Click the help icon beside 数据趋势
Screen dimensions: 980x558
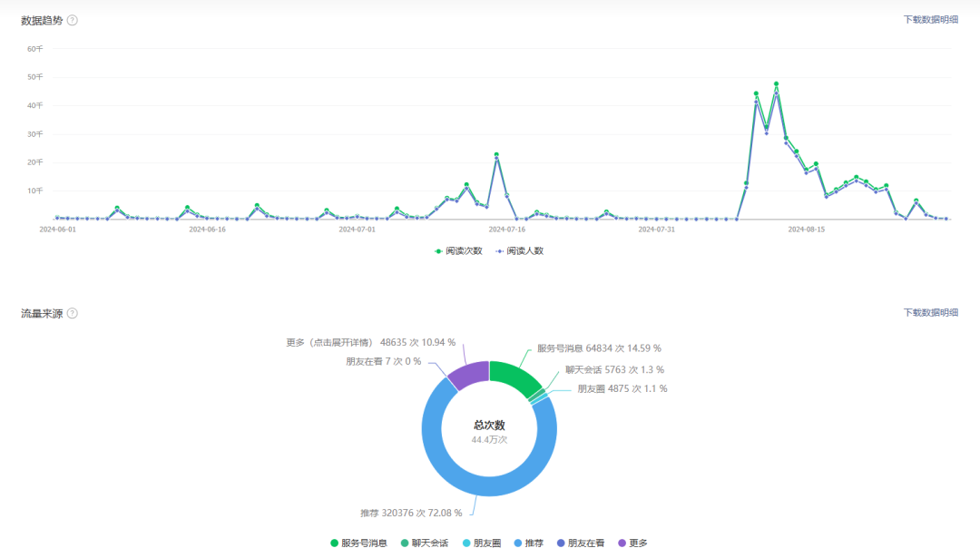coord(73,20)
